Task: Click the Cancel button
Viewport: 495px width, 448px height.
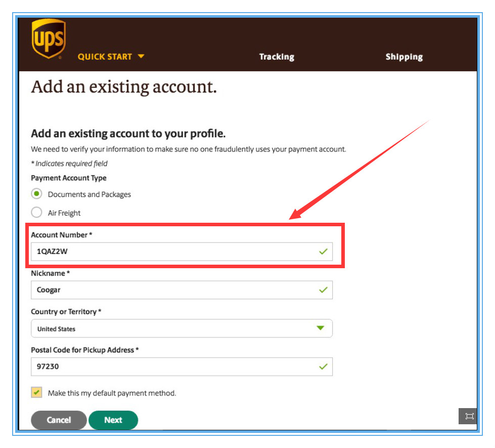Action: point(59,420)
